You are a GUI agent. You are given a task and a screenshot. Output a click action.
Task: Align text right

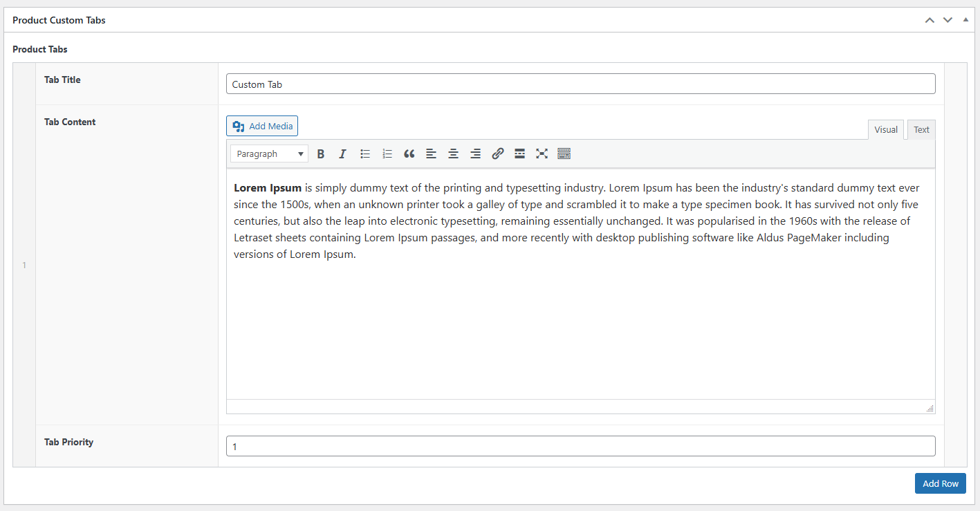tap(475, 154)
